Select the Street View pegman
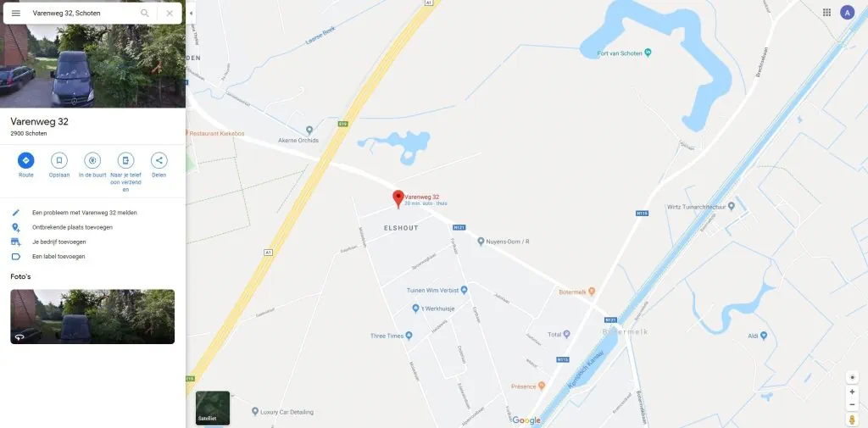 pos(852,420)
